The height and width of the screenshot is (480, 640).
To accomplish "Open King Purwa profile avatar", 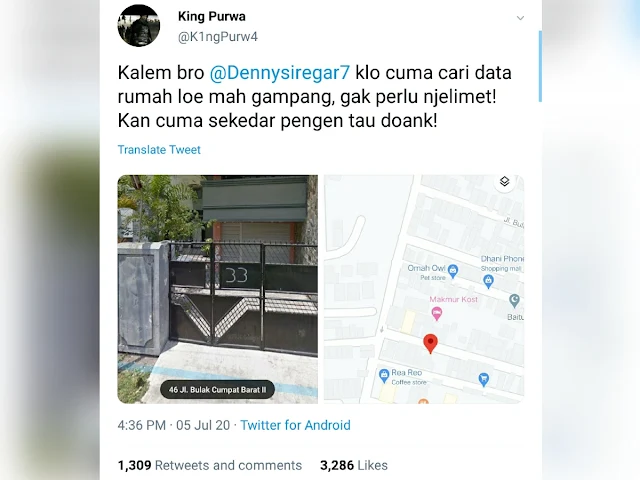I will 139,25.
